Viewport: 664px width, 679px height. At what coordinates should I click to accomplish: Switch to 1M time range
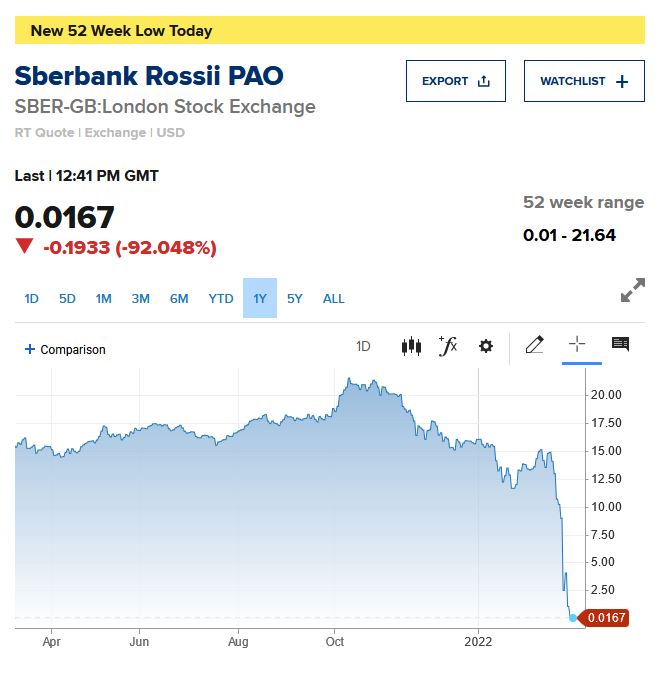point(103,298)
